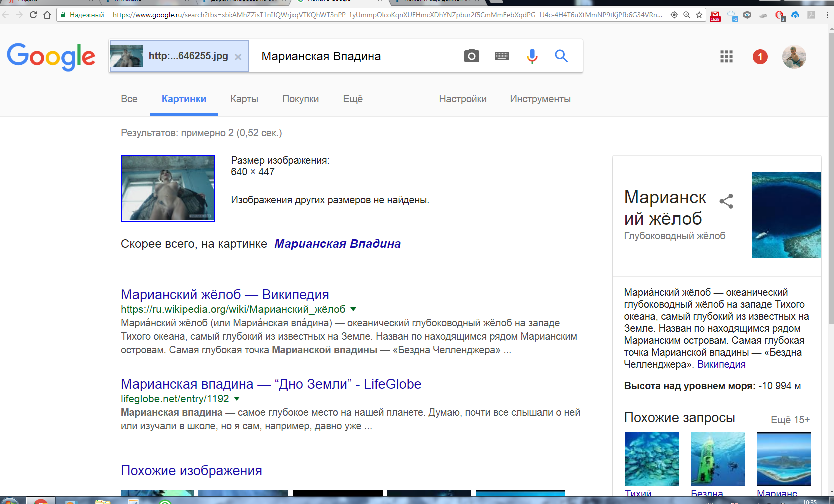
Task: Open the Покупки tab
Action: click(301, 99)
